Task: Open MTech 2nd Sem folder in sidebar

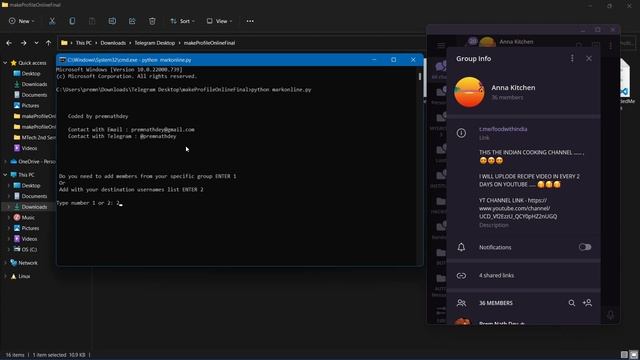Action: click(38, 138)
